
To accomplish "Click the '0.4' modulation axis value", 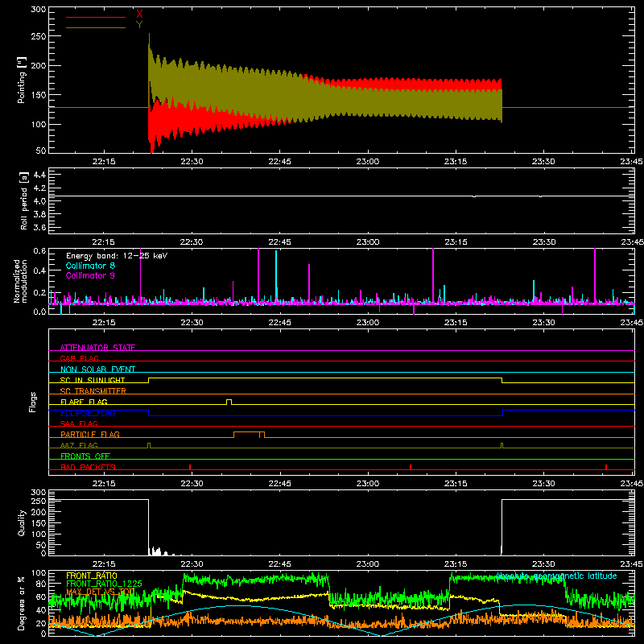I will click(39, 270).
